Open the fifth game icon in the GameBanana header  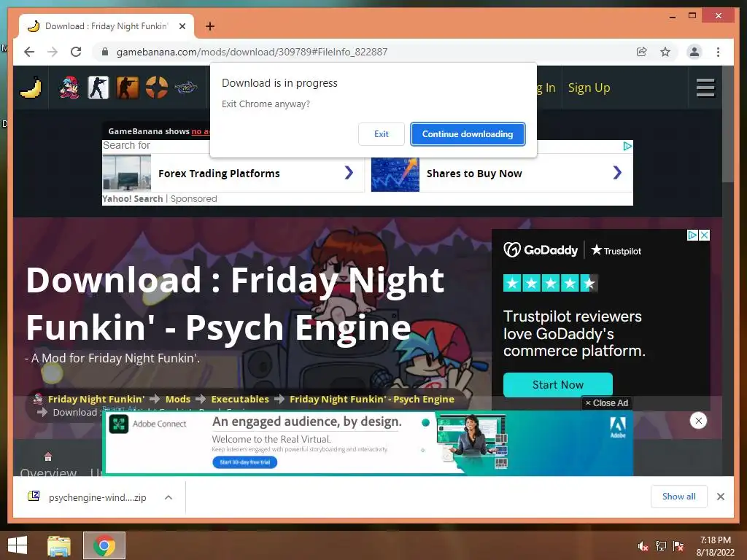(x=185, y=87)
